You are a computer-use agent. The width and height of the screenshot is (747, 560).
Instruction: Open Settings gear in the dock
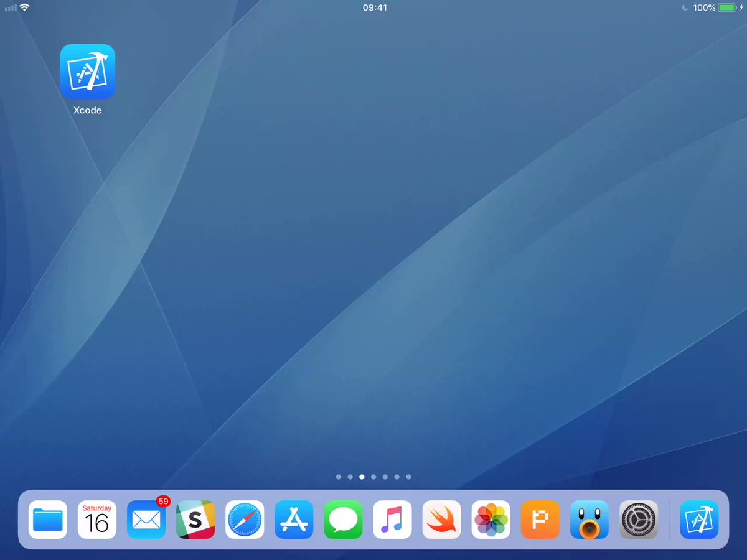tap(639, 520)
